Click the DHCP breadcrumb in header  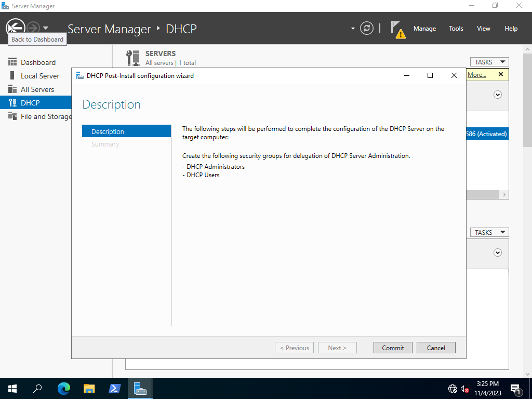181,29
